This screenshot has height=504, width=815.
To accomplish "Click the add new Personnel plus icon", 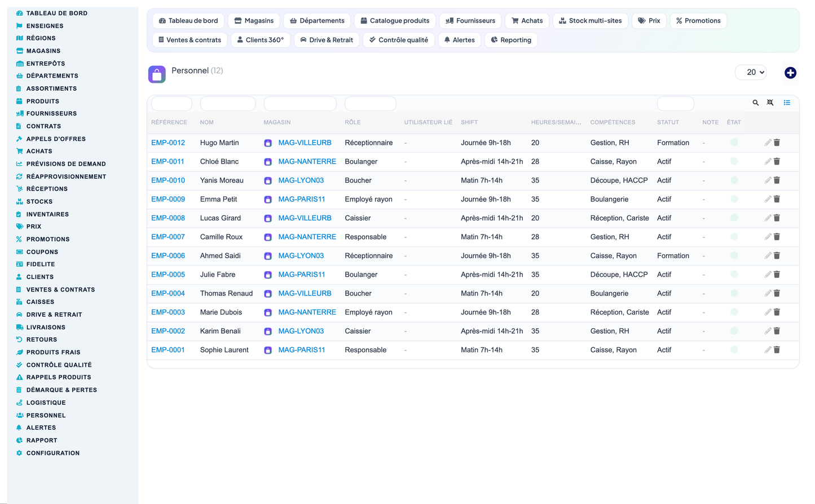I will [x=790, y=73].
